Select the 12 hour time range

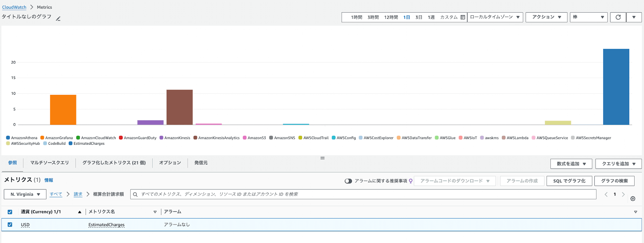pos(391,17)
